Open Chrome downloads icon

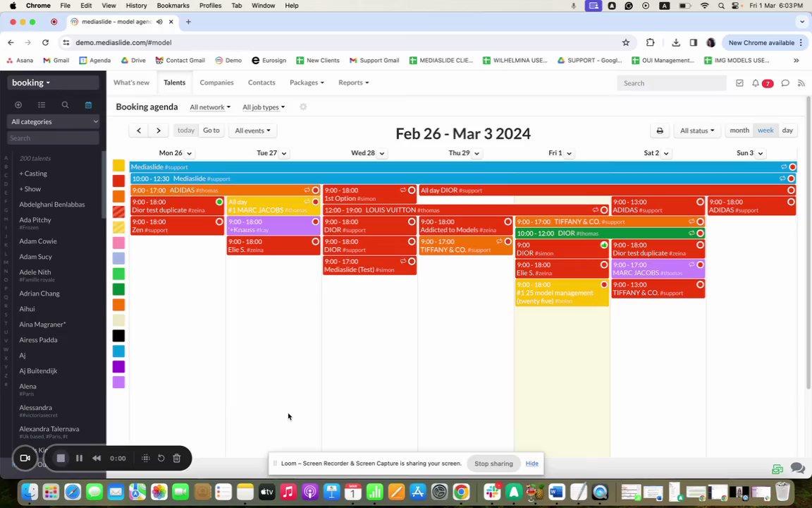[676, 42]
